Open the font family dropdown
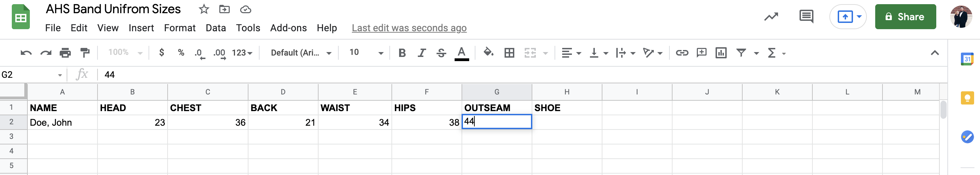 pos(301,52)
